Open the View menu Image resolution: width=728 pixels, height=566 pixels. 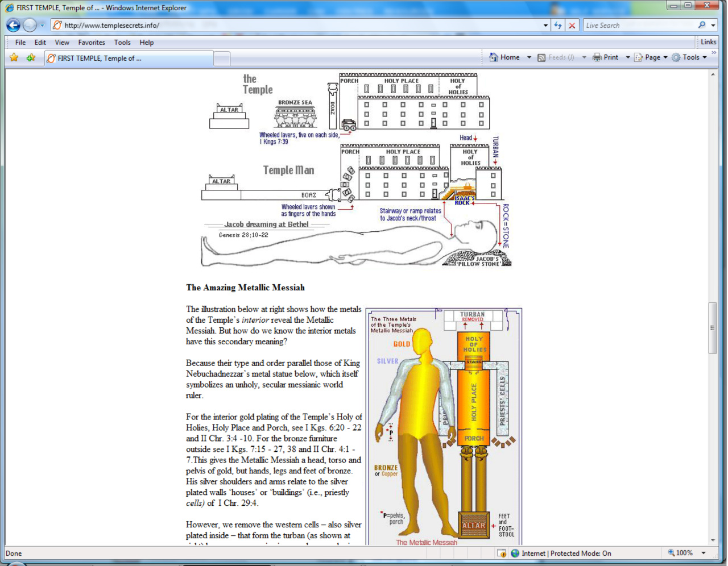62,42
